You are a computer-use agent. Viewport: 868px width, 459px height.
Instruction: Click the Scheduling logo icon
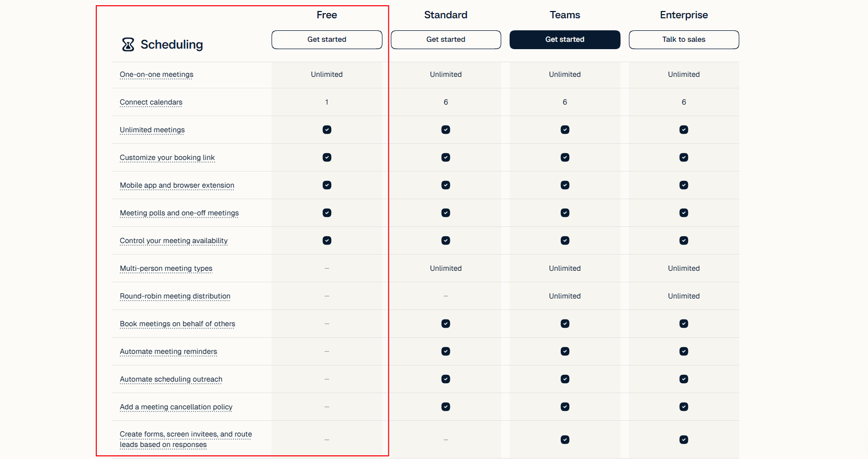pyautogui.click(x=128, y=44)
